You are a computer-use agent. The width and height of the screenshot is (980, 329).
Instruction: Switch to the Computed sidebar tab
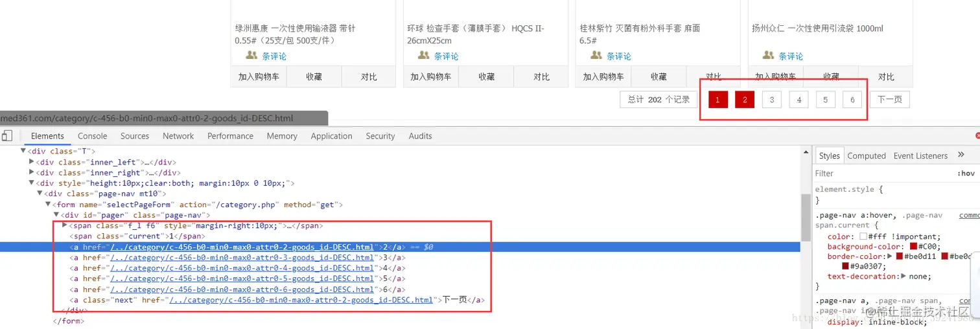coord(867,155)
